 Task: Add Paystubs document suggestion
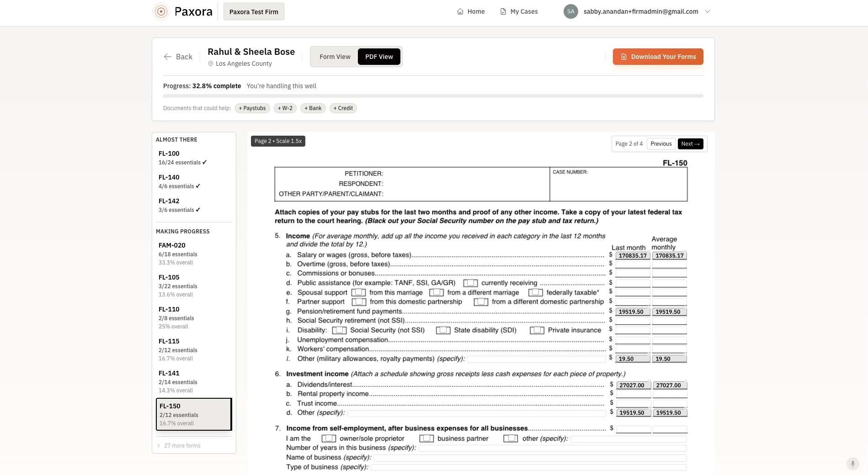252,108
